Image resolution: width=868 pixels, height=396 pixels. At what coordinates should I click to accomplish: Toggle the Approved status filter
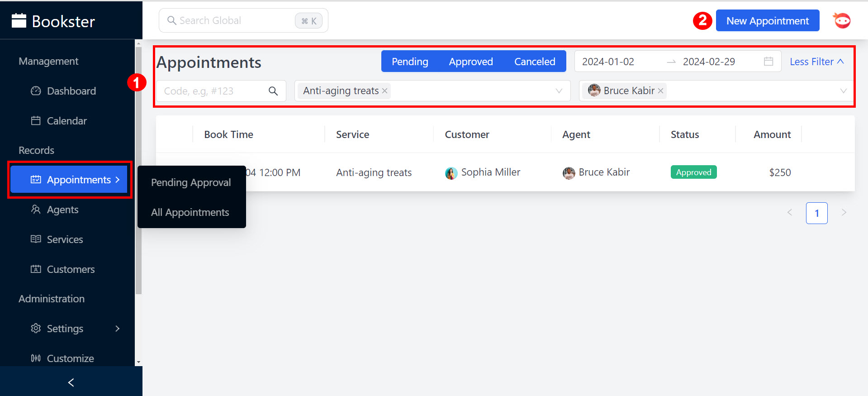(x=470, y=62)
